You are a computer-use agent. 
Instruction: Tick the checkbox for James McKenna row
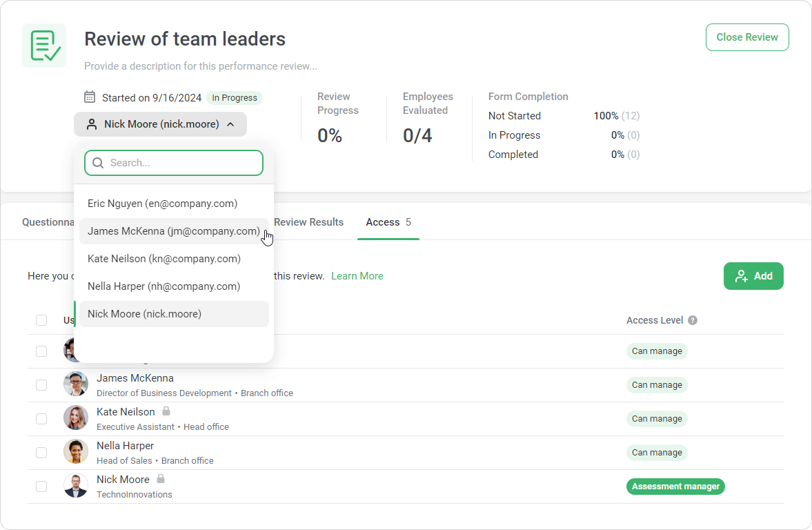pyautogui.click(x=41, y=385)
